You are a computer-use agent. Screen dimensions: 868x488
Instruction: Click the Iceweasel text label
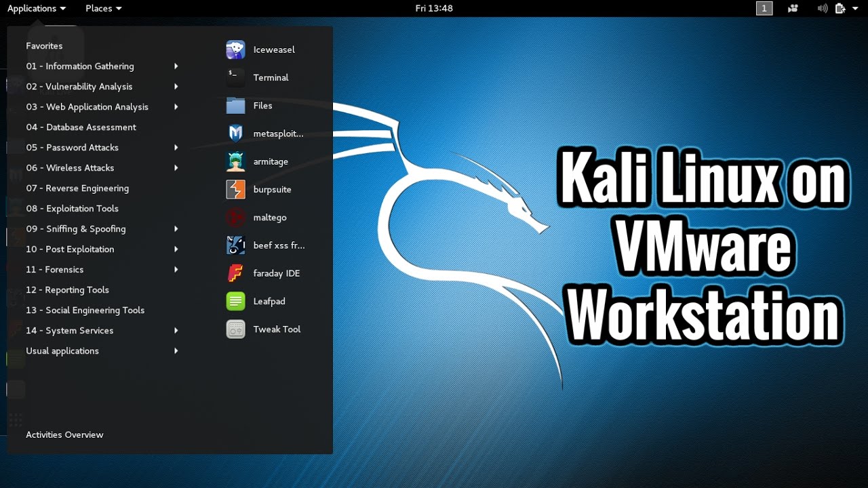274,49
